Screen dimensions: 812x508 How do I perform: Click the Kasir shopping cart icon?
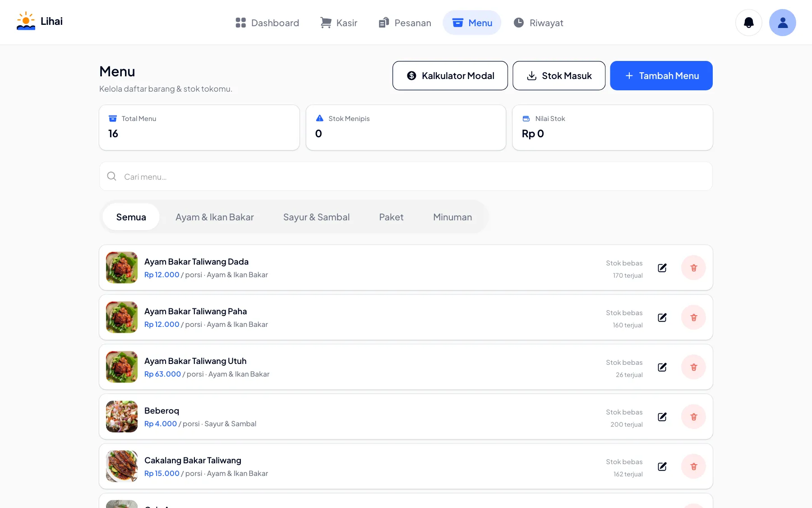pos(326,23)
